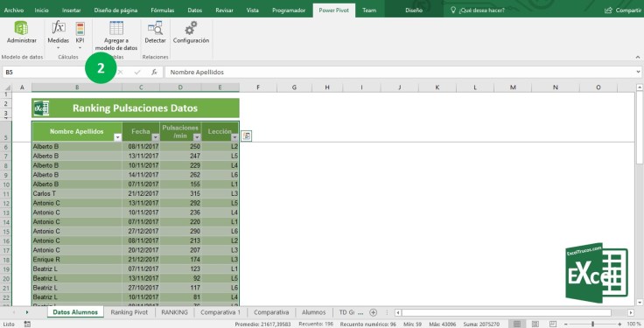Image resolution: width=644 pixels, height=328 pixels.
Task: Click the 100 % zoom level
Action: tap(633, 325)
